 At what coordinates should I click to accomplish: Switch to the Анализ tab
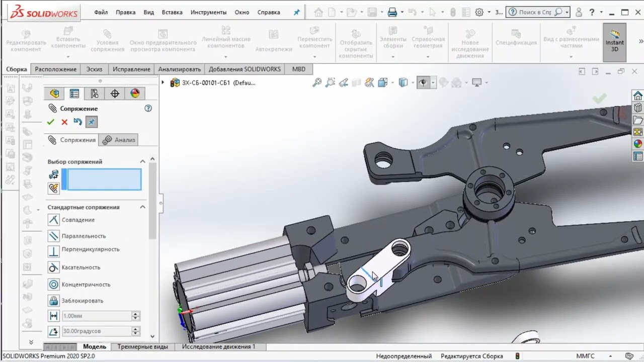[119, 140]
